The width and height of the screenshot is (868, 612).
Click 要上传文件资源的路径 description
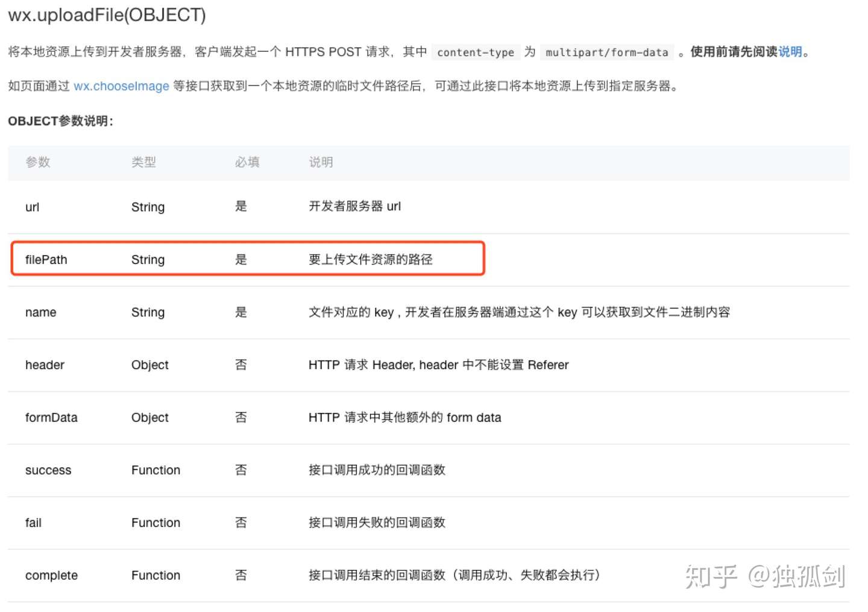pos(371,259)
